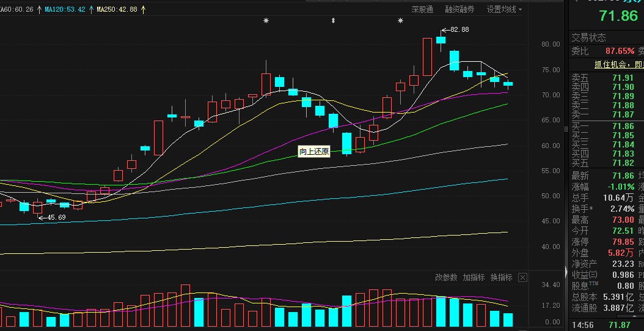Open 设置均线 dropdown

point(504,9)
